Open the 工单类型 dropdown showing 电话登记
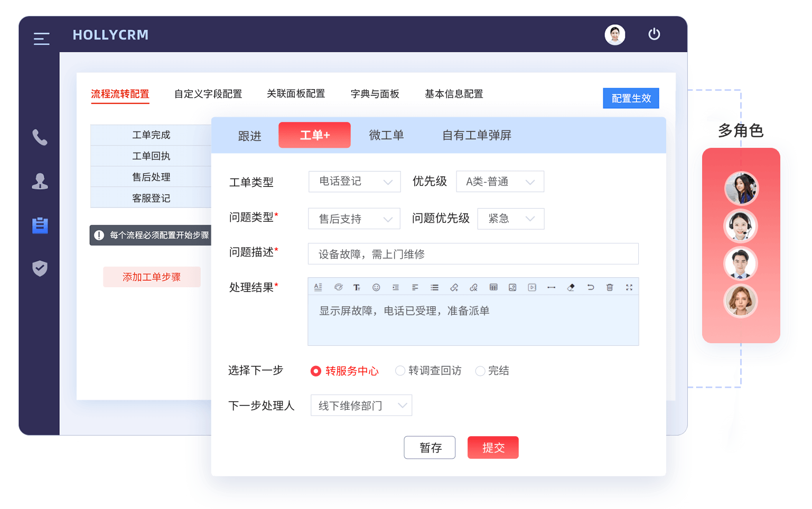812x509 pixels. (354, 181)
